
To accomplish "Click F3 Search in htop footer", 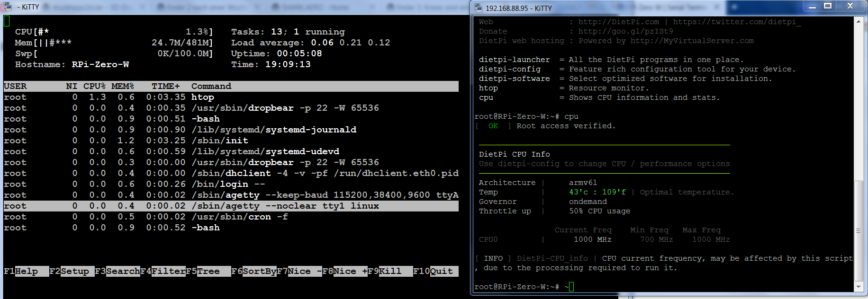I will (118, 271).
